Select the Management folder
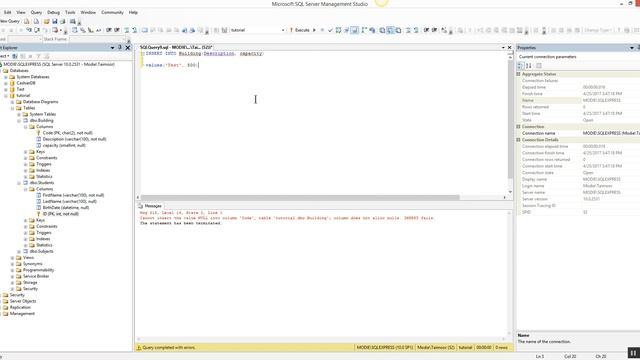 pyautogui.click(x=22, y=314)
